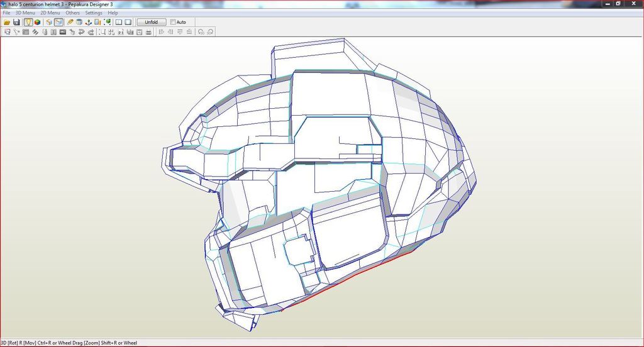Enable the Auto checkbox
Screen dimensions: 644x347
173,22
